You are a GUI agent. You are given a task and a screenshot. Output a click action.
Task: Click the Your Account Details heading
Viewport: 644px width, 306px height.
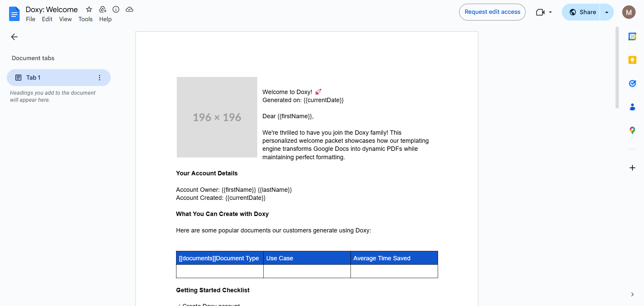(x=207, y=173)
